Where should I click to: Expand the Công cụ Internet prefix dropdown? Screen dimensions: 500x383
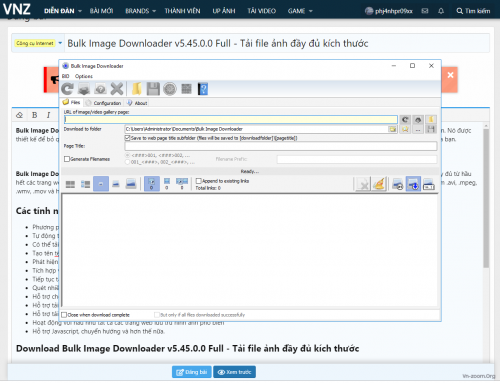point(38,43)
